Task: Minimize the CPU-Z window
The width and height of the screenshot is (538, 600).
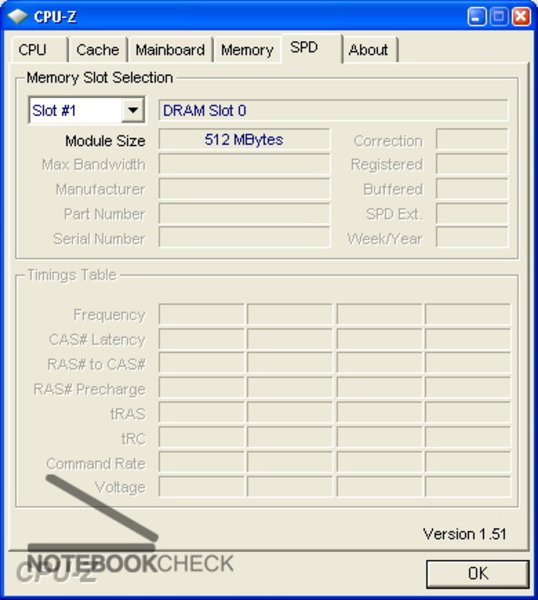Action: (x=477, y=17)
